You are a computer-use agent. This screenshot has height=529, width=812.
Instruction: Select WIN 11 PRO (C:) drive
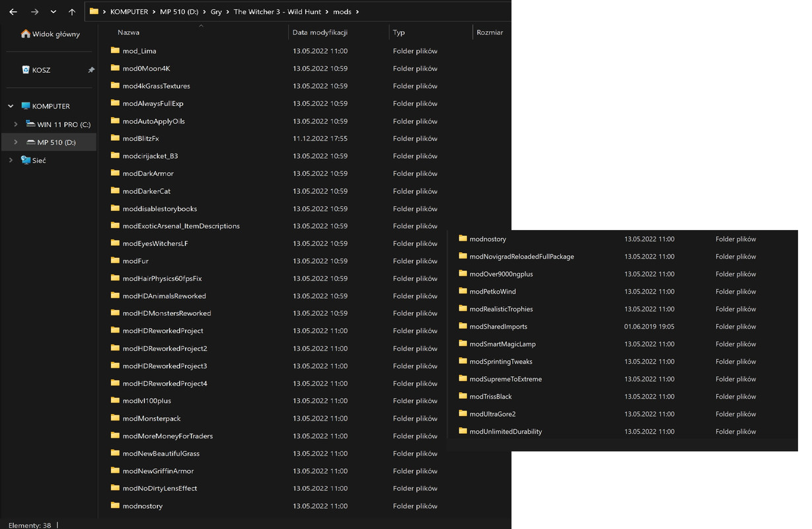[x=57, y=124]
